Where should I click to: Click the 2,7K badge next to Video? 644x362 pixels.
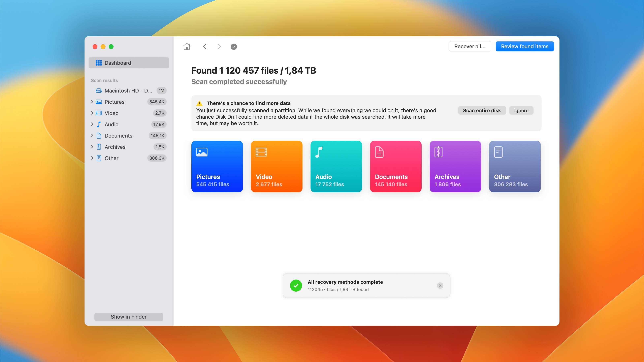coord(160,113)
